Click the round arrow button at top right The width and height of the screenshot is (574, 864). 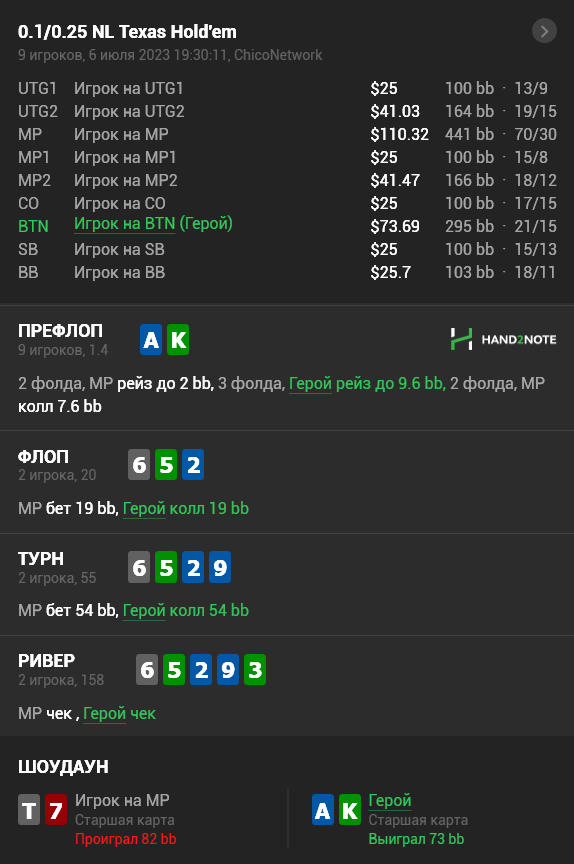(544, 31)
